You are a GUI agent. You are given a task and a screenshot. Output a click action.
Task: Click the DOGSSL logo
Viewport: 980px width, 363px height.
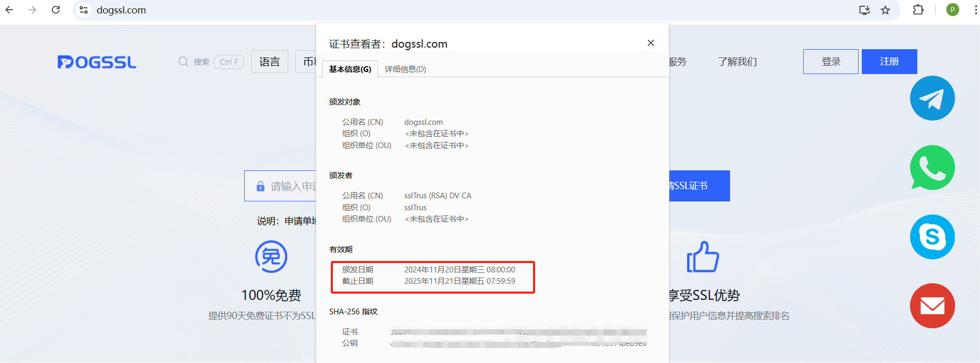(x=97, y=62)
